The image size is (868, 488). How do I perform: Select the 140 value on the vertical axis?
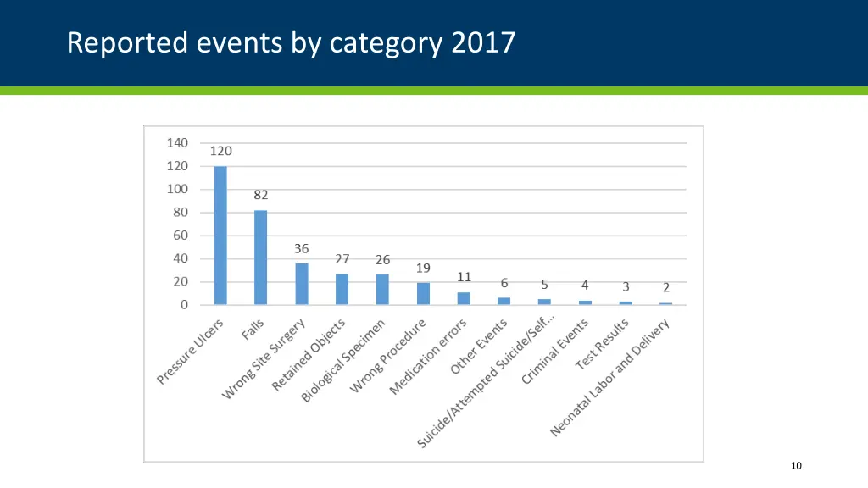click(x=179, y=143)
